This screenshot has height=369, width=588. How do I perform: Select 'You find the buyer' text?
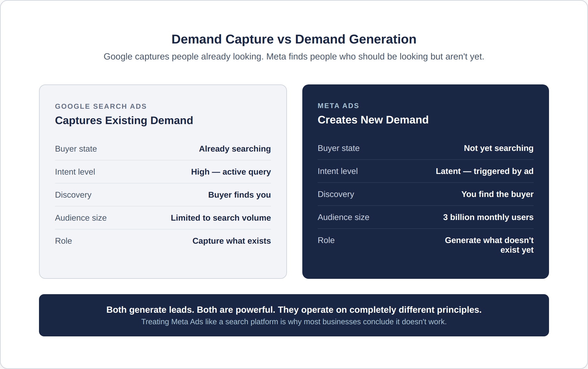[497, 194]
